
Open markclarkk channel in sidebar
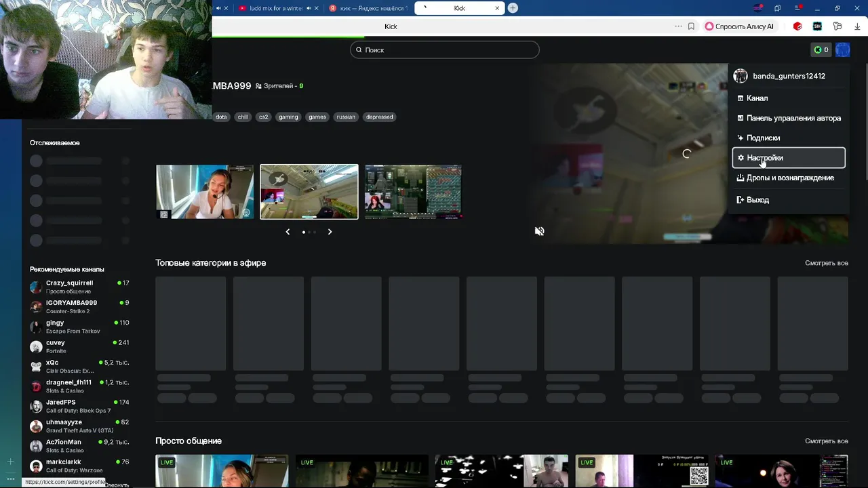point(79,466)
